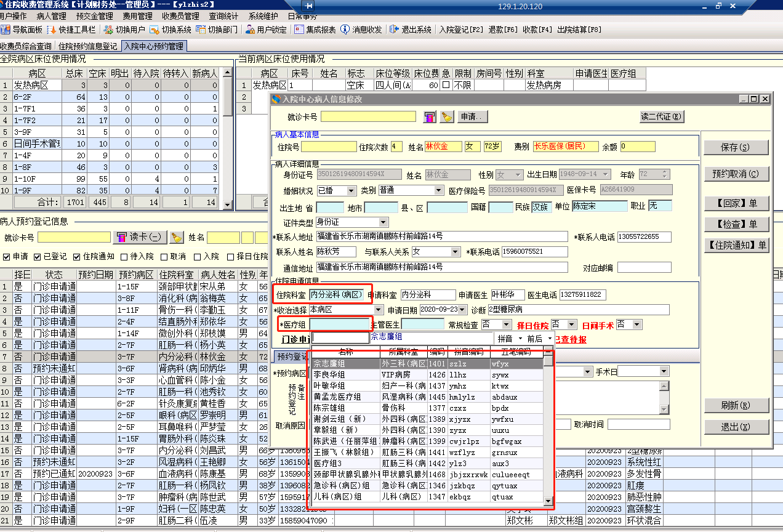783x532 pixels.
Task: Uncheck the 已登记 filter checkbox
Action: point(37,257)
